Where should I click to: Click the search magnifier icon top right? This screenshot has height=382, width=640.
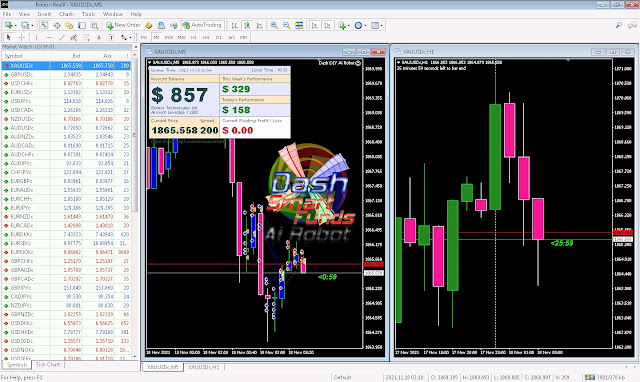[x=619, y=25]
